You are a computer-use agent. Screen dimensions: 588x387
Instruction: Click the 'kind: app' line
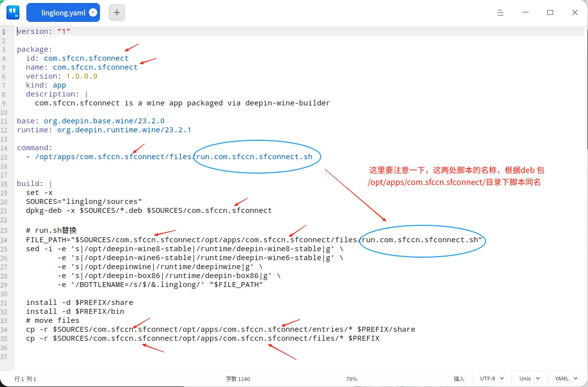click(46, 85)
